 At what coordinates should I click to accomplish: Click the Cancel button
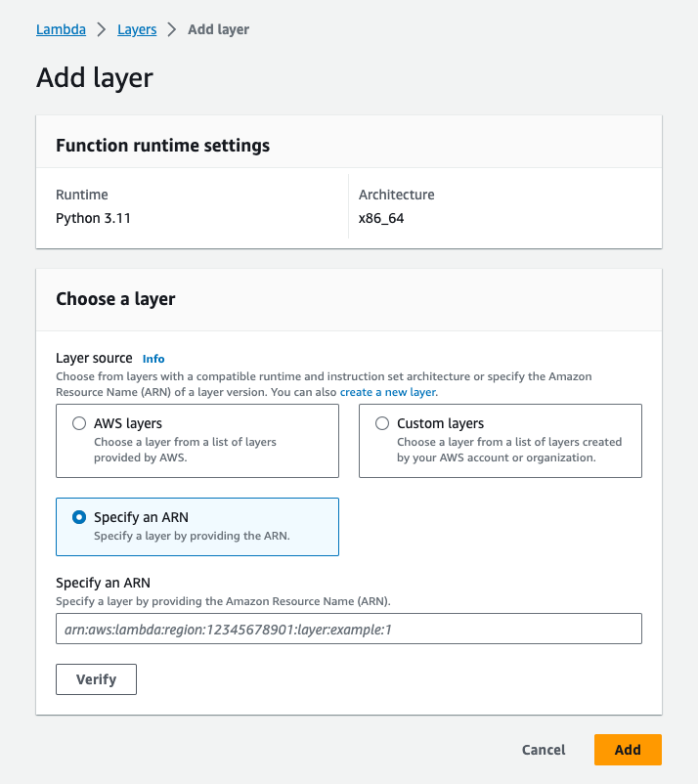click(x=544, y=750)
